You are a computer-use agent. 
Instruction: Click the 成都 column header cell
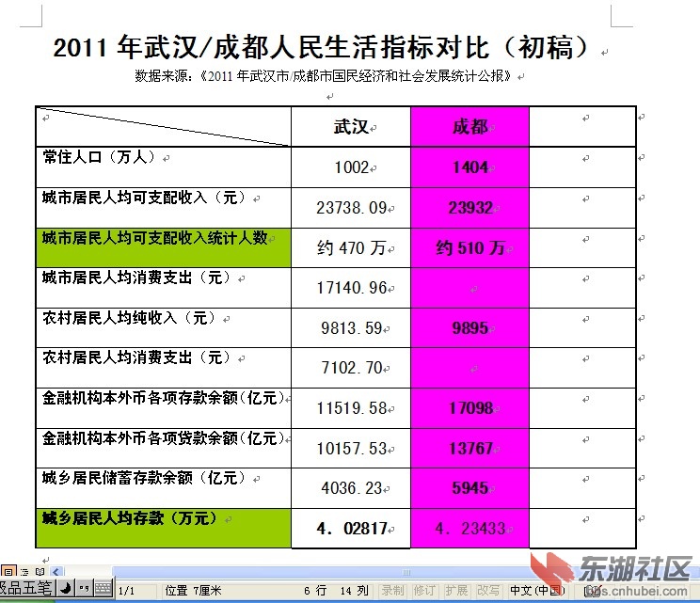[x=469, y=127]
